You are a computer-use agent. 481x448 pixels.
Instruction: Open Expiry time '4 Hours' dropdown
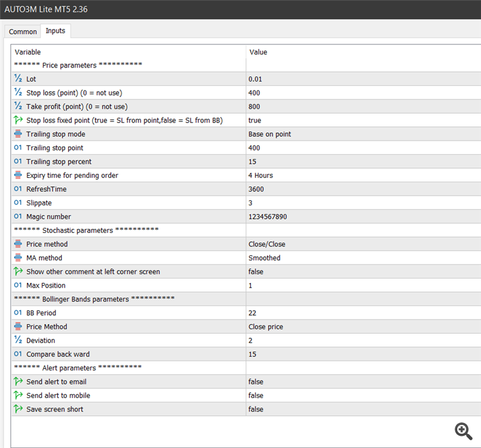[x=260, y=175]
